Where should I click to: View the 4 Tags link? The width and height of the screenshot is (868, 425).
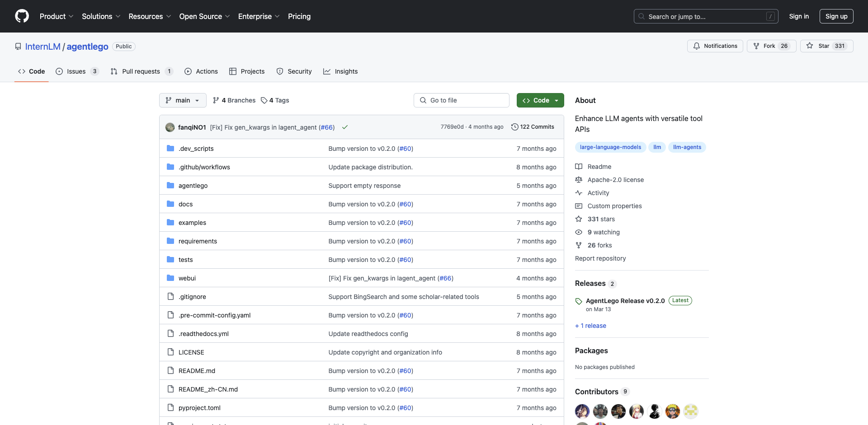(275, 100)
